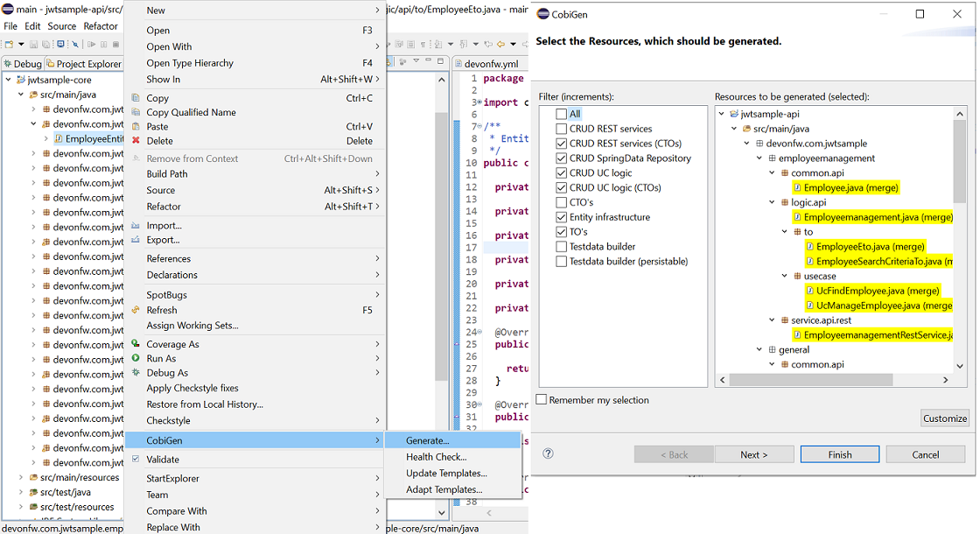Click the Debug As bug icon
This screenshot has width=980, height=534.
(x=136, y=373)
